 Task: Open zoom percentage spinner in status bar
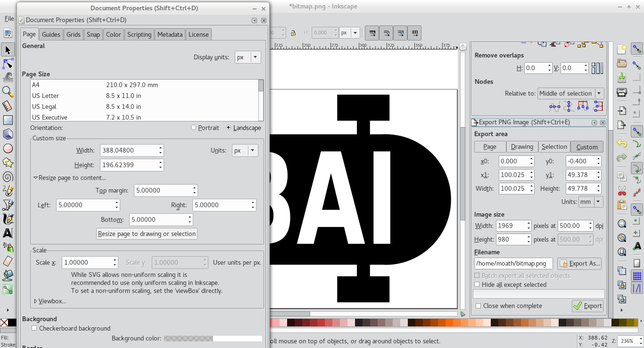631,341
